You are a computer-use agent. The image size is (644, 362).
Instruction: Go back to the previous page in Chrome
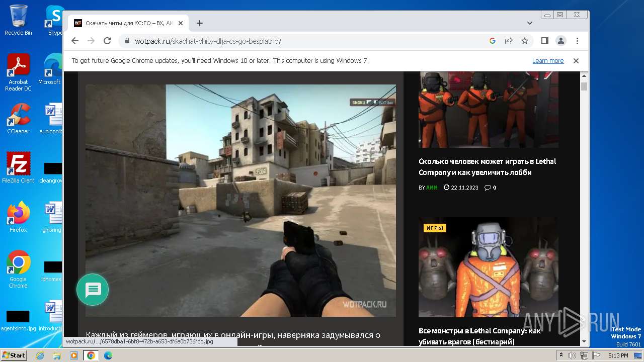click(x=75, y=41)
